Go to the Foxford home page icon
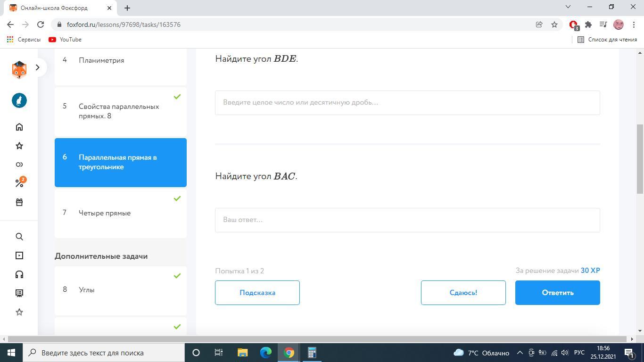This screenshot has width=644, height=362. pyautogui.click(x=19, y=127)
